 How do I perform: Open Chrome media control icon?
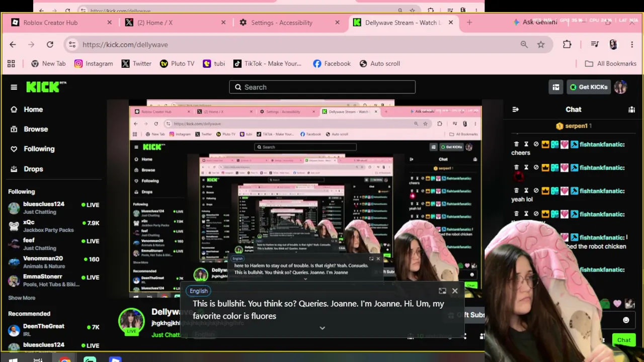pos(595,44)
